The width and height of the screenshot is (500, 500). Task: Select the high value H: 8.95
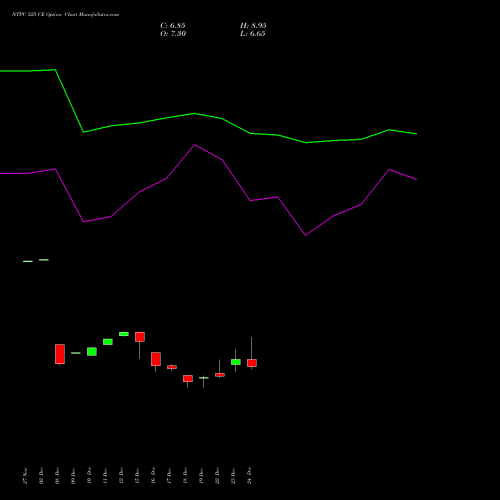(x=253, y=26)
